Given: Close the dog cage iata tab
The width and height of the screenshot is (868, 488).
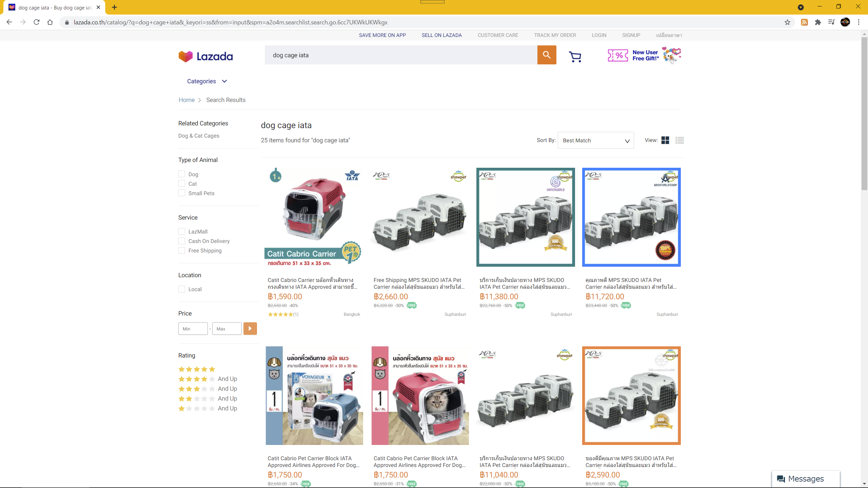Looking at the screenshot, I should pyautogui.click(x=98, y=7).
